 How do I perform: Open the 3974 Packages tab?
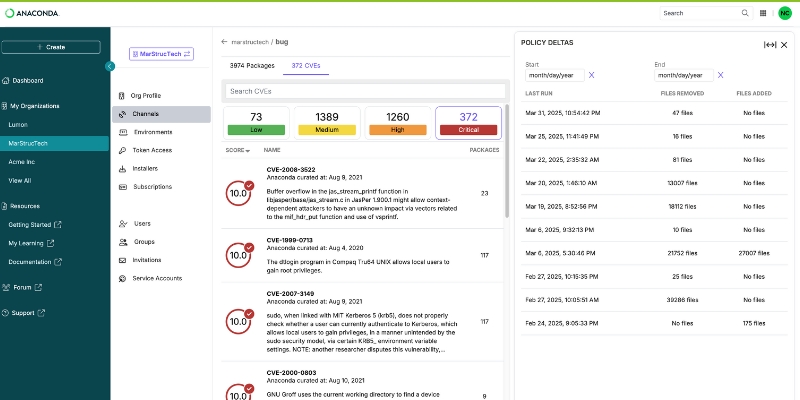(252, 65)
